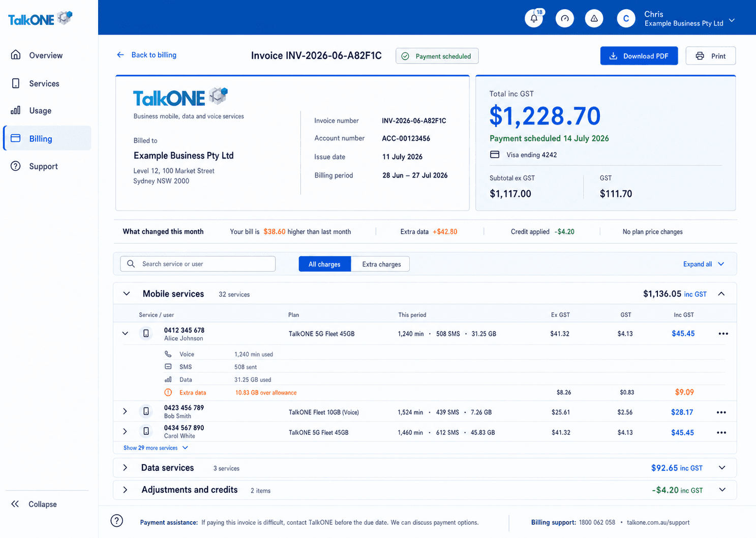The height and width of the screenshot is (538, 756).
Task: Click the Credit applied -$4.20 value
Action: 564,232
